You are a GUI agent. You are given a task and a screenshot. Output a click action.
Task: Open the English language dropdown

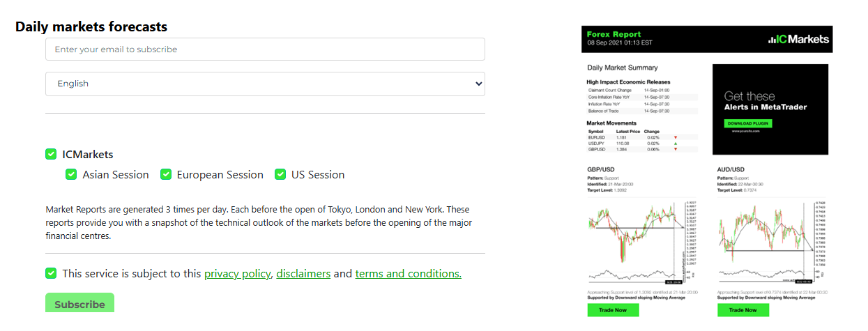click(x=265, y=84)
